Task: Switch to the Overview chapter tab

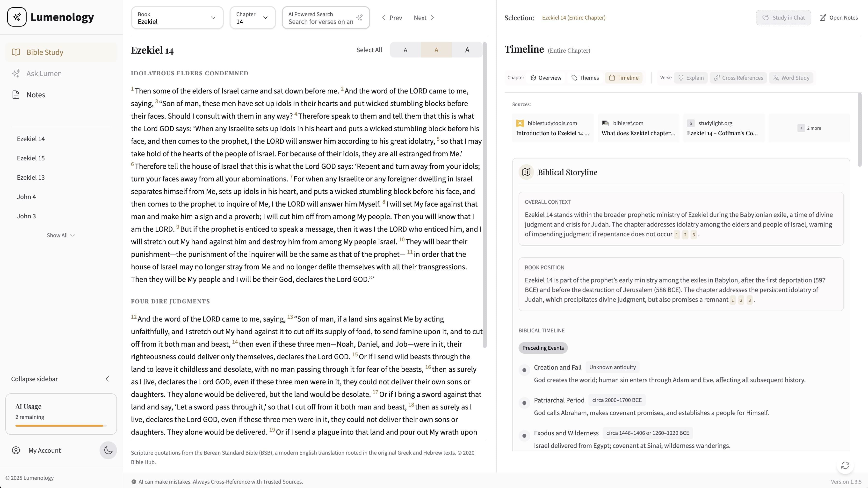Action: coord(546,78)
